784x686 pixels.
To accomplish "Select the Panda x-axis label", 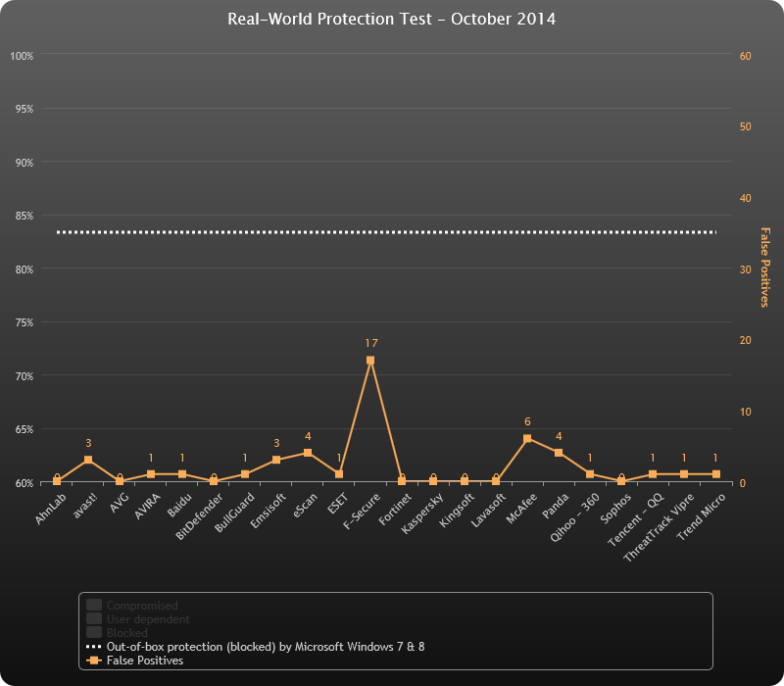I will (555, 506).
